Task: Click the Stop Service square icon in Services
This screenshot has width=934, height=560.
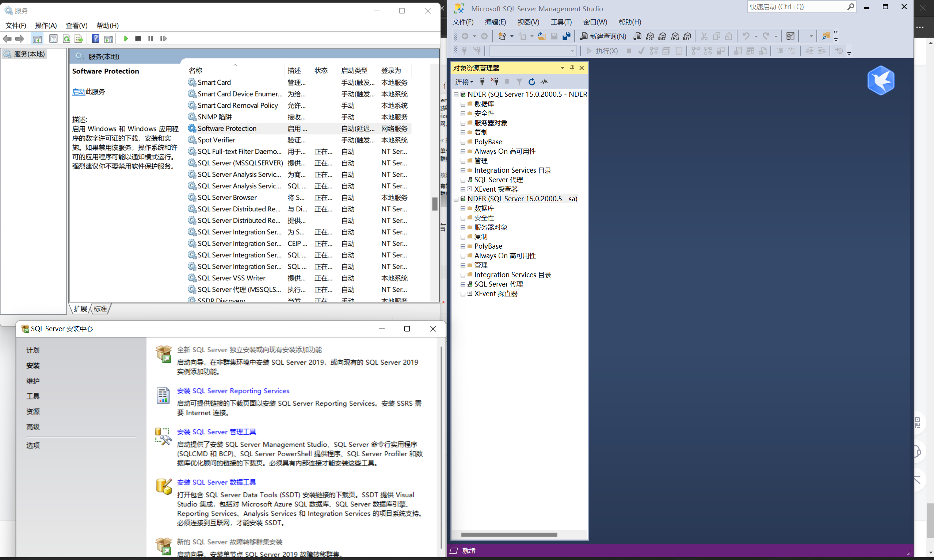Action: [x=138, y=38]
